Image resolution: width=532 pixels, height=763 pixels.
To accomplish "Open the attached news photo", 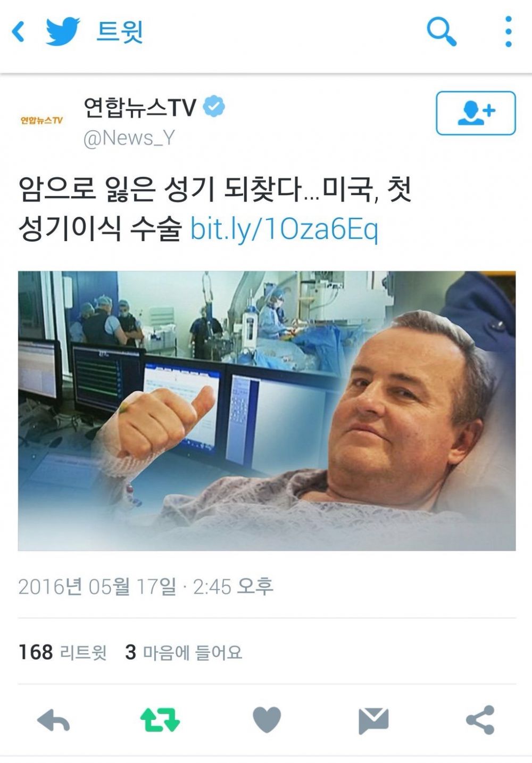I will pyautogui.click(x=267, y=411).
